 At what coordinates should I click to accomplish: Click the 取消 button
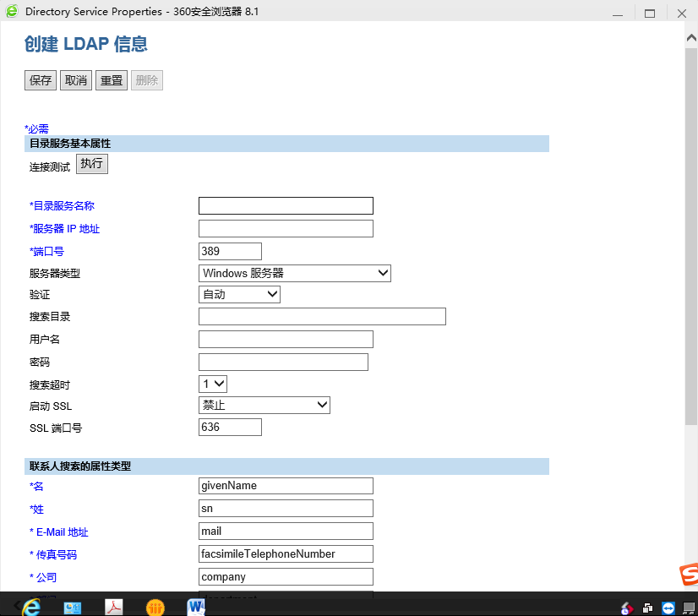[x=75, y=79]
